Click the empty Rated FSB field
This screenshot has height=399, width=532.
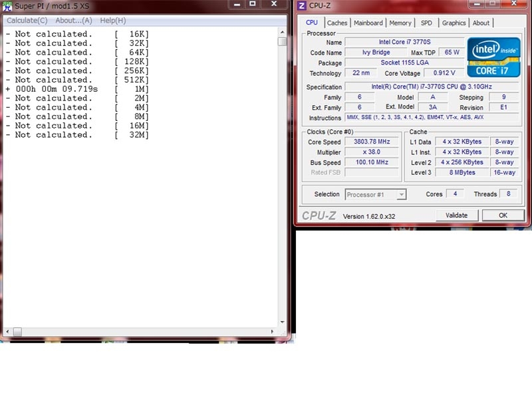point(372,172)
